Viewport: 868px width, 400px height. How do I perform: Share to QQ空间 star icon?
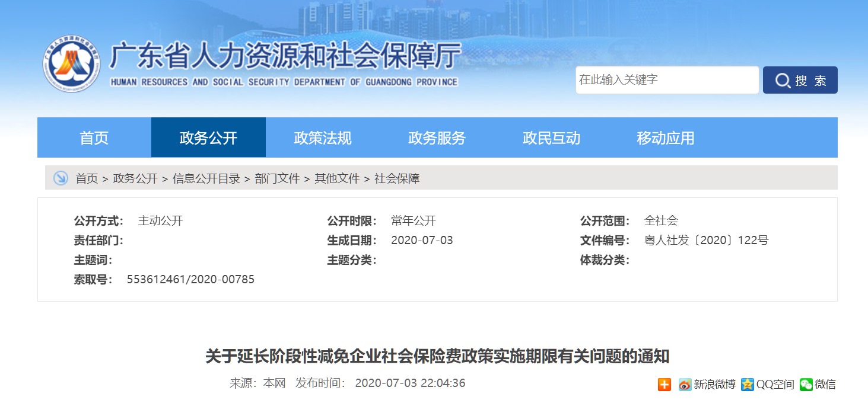747,384
